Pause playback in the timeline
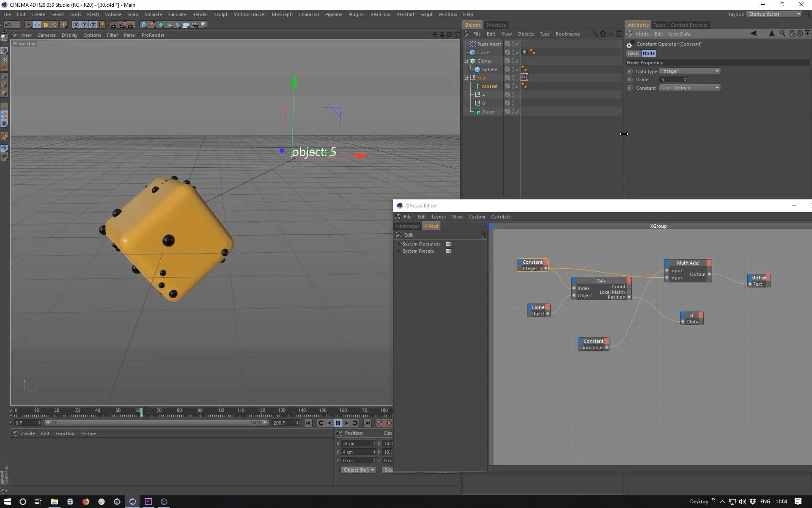The width and height of the screenshot is (812, 508). coord(337,423)
